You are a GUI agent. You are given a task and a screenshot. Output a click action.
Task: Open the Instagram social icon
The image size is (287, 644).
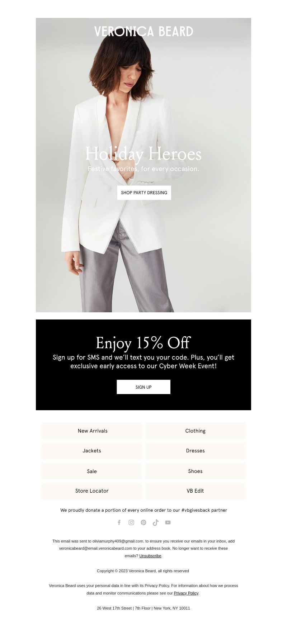[131, 522]
